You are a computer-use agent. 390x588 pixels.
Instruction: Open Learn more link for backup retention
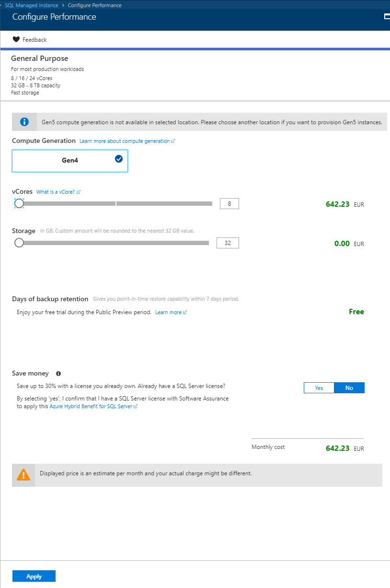(171, 312)
